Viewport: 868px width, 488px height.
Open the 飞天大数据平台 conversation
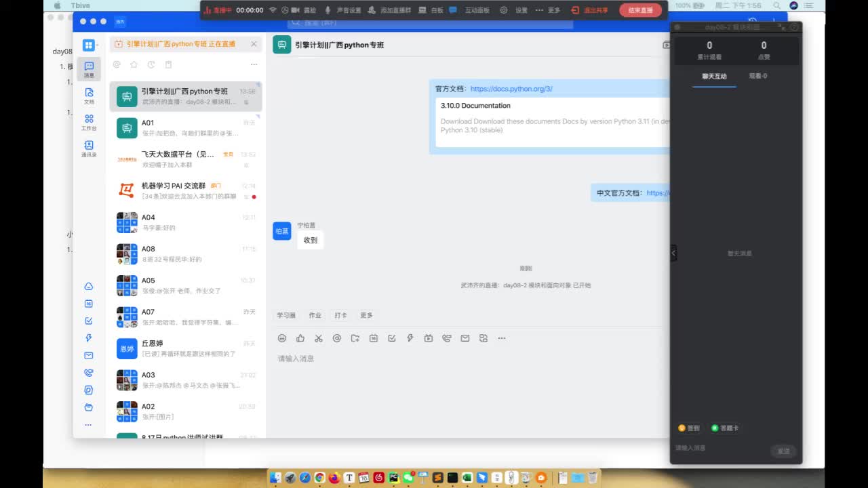[186, 159]
